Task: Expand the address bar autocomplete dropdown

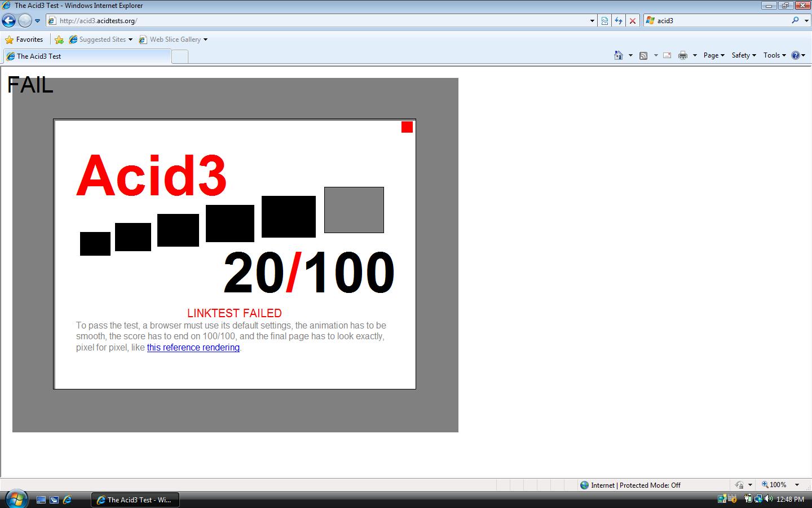Action: [x=592, y=21]
